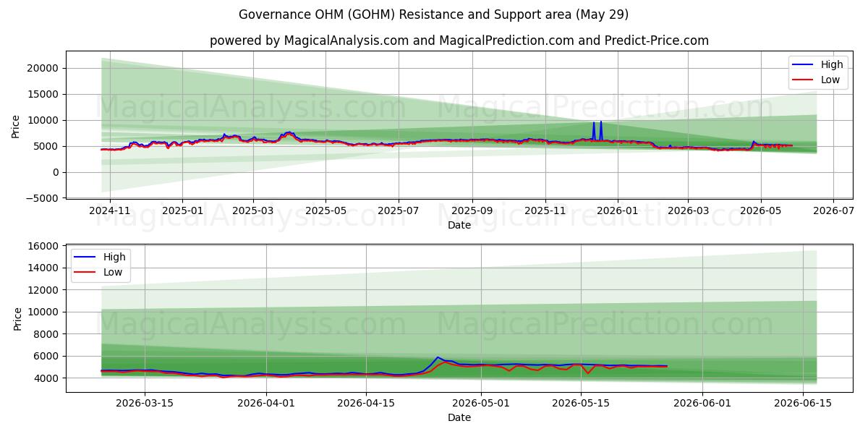Click the '2026-05-15' tick label
The width and height of the screenshot is (868, 434).
(x=580, y=402)
